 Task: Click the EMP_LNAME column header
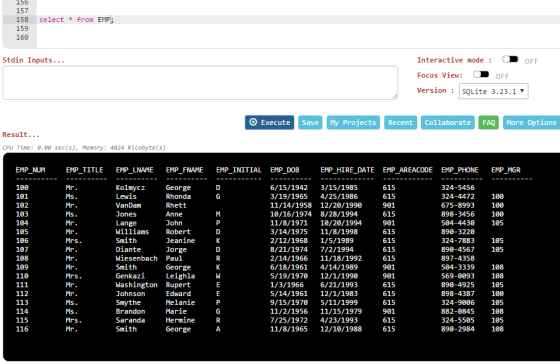coord(134,170)
